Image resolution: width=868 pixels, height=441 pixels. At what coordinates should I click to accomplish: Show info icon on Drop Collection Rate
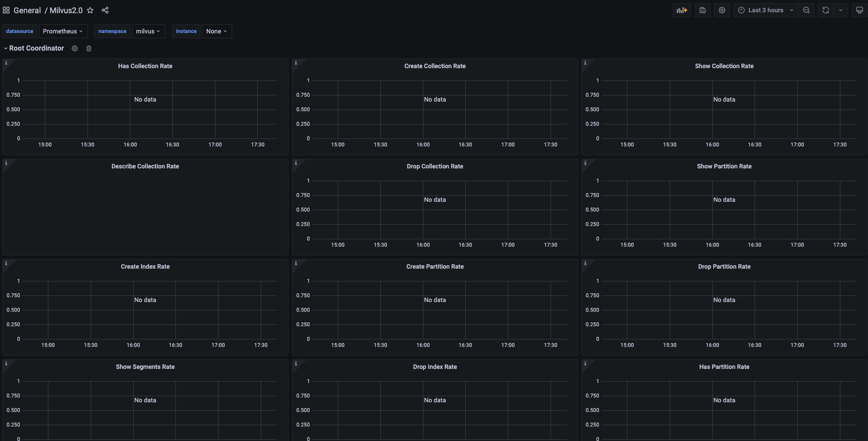296,163
